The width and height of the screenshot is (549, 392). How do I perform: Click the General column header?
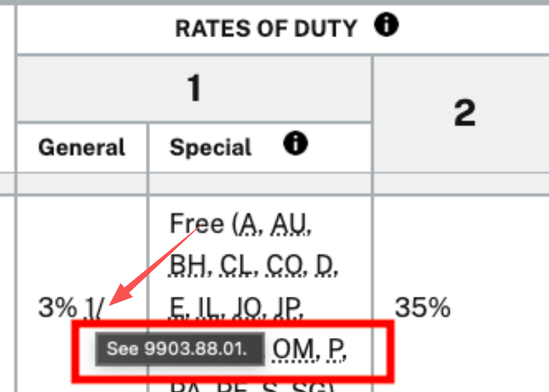click(x=82, y=148)
